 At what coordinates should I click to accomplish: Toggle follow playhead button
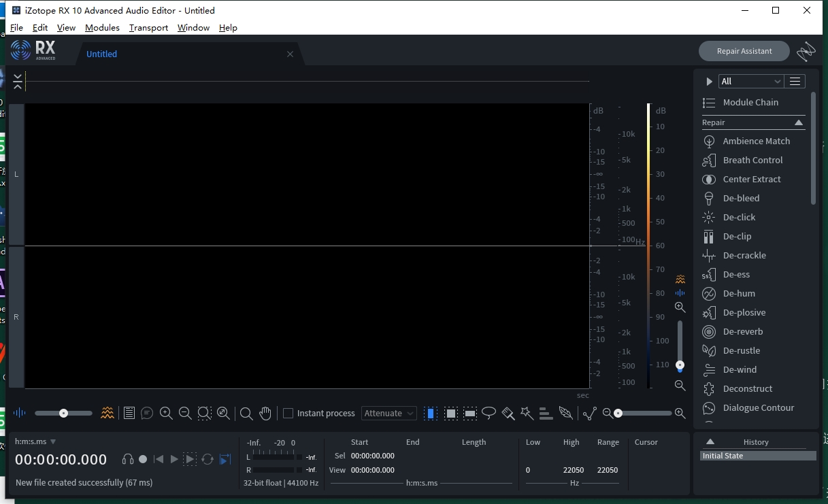point(225,459)
